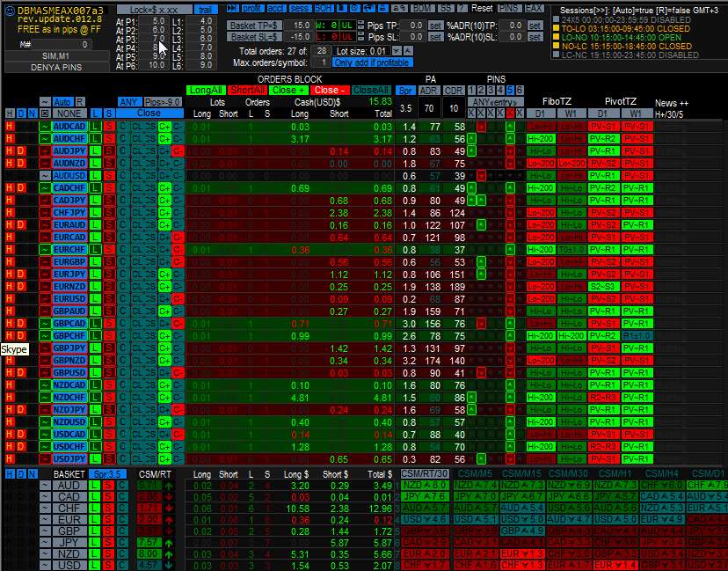728x571 pixels.
Task: Toggle the CDR filter in PA section
Action: [x=454, y=91]
